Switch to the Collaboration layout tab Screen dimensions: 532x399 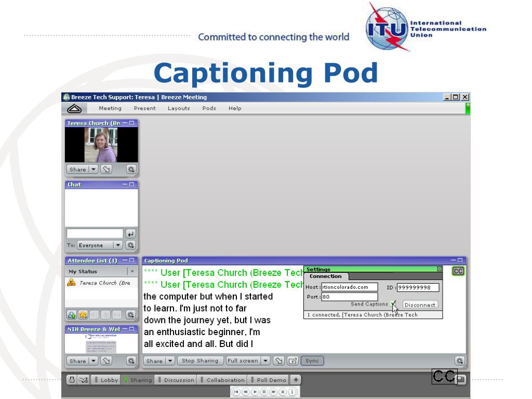point(222,380)
